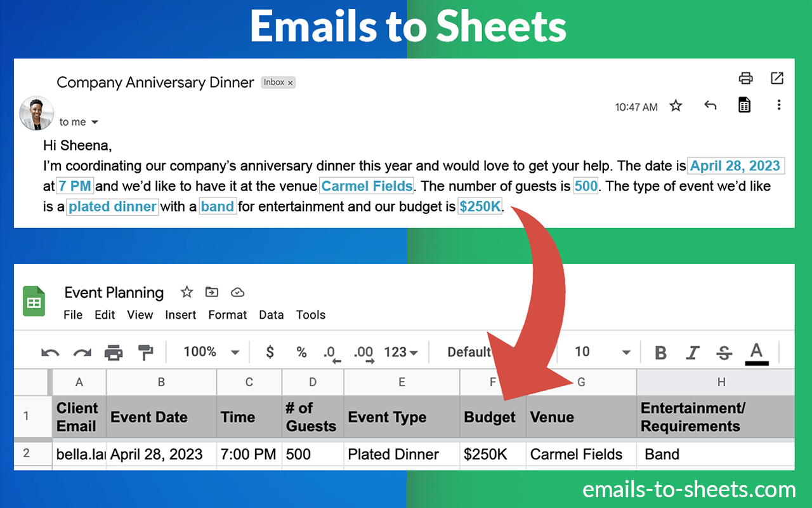Decrease decimal places on selected cells
Image resolution: width=812 pixels, height=508 pixels.
click(x=329, y=352)
